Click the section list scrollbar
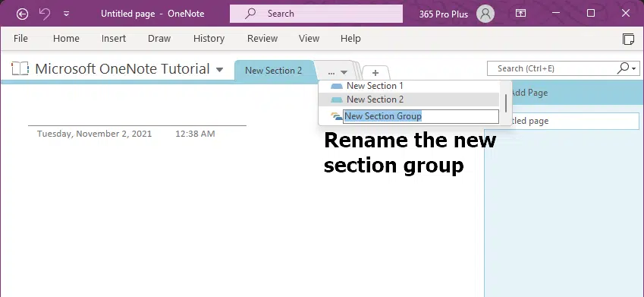This screenshot has height=297, width=644. (506, 103)
